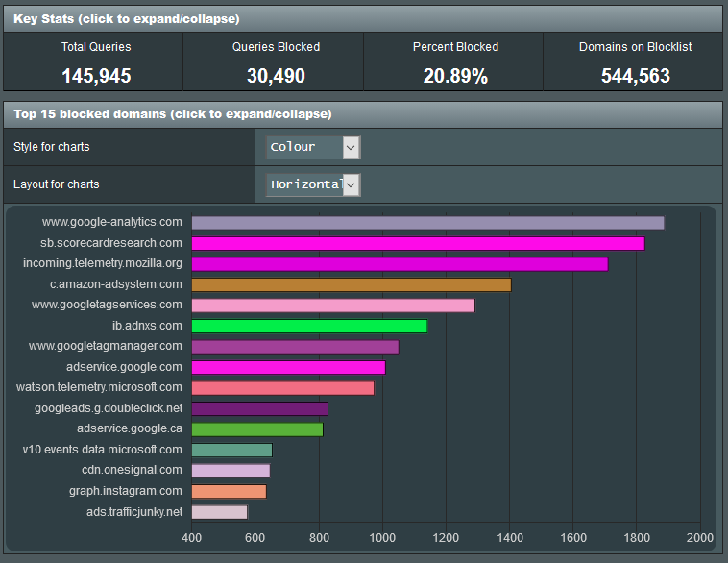Click the Total Queries label
This screenshot has height=563, width=728.
[x=96, y=47]
